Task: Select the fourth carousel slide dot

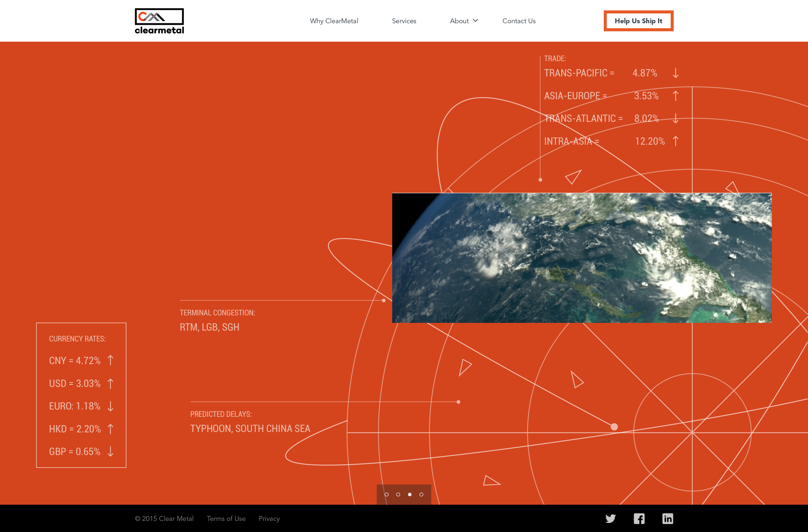Action: click(x=421, y=494)
